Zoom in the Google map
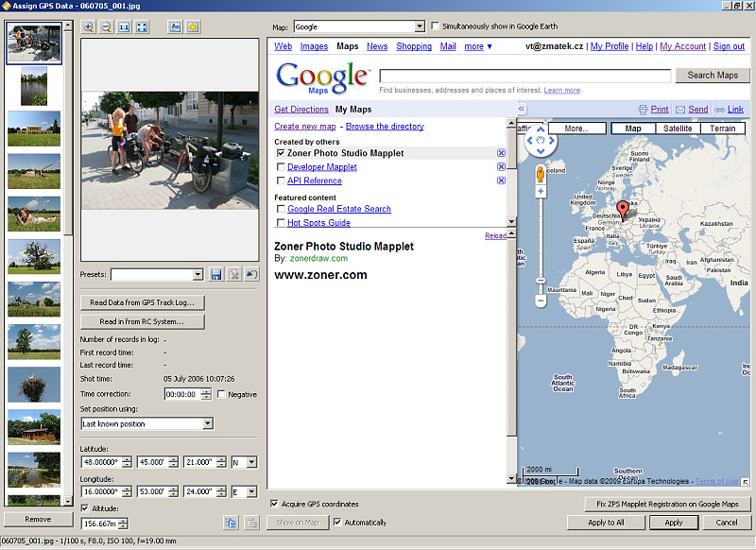This screenshot has height=550, width=756. 541,192
